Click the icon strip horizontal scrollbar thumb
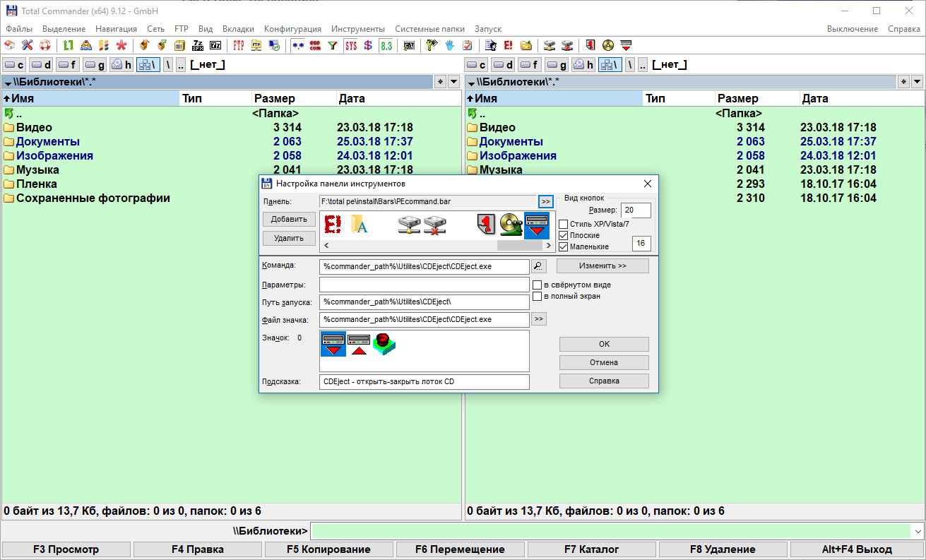The width and height of the screenshot is (926, 560). [x=518, y=246]
